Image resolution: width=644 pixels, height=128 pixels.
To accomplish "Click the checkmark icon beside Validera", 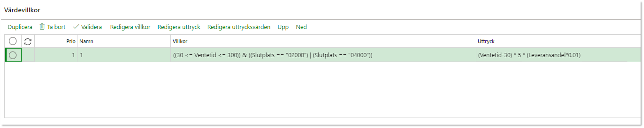I will tap(76, 27).
